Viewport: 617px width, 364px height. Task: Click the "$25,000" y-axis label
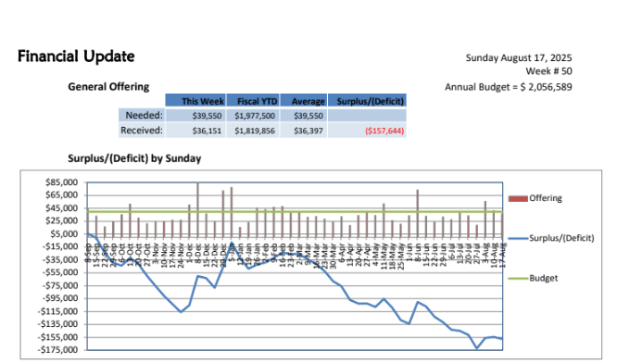tap(61, 220)
